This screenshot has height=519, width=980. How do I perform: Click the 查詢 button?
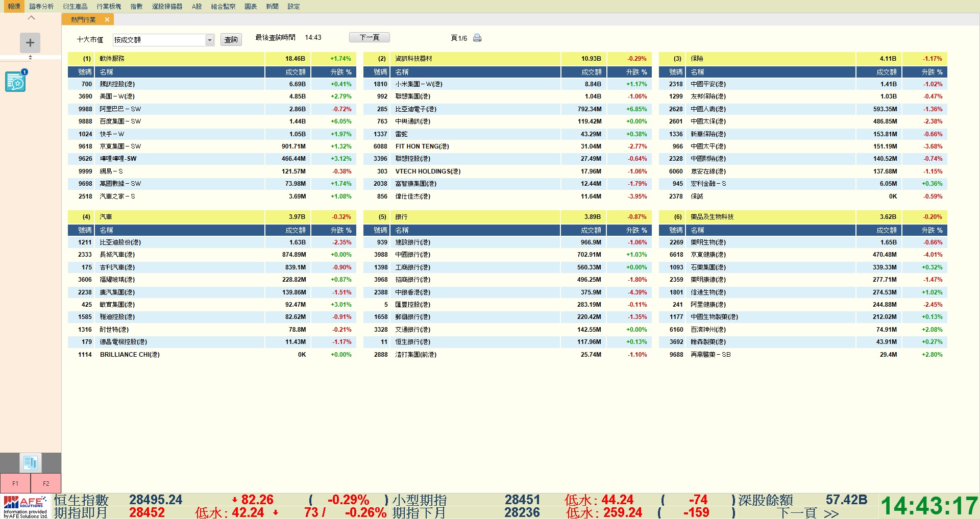click(231, 39)
